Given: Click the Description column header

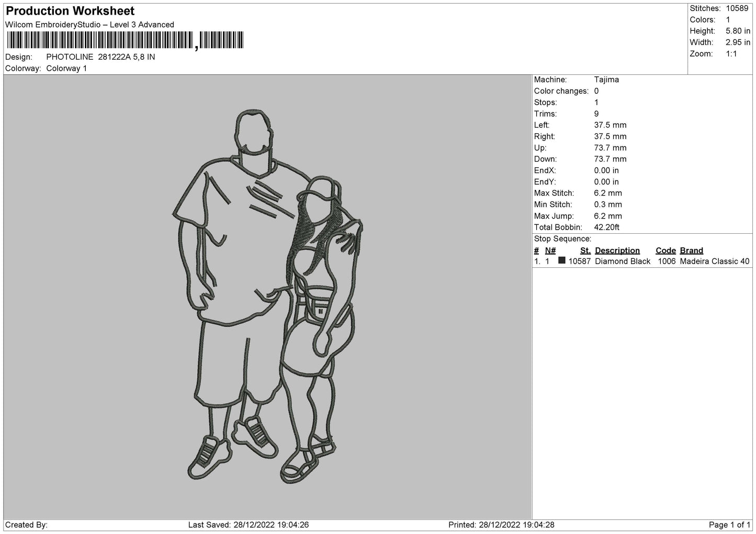Looking at the screenshot, I should pyautogui.click(x=617, y=251).
